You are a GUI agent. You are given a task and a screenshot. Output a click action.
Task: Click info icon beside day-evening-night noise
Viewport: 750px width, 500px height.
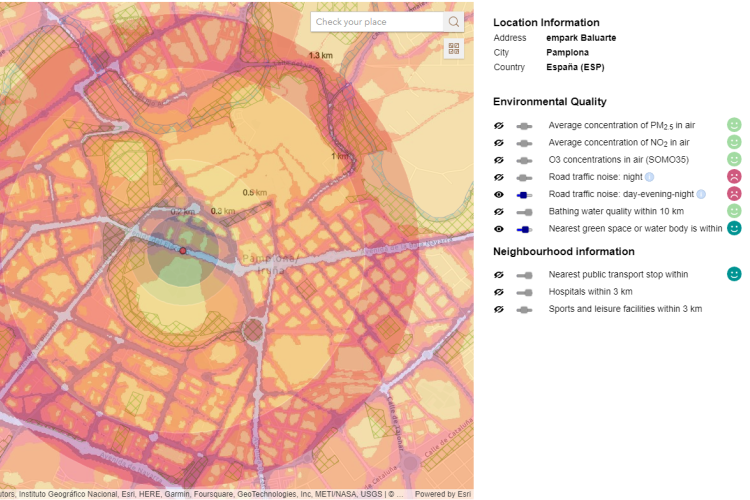click(701, 194)
